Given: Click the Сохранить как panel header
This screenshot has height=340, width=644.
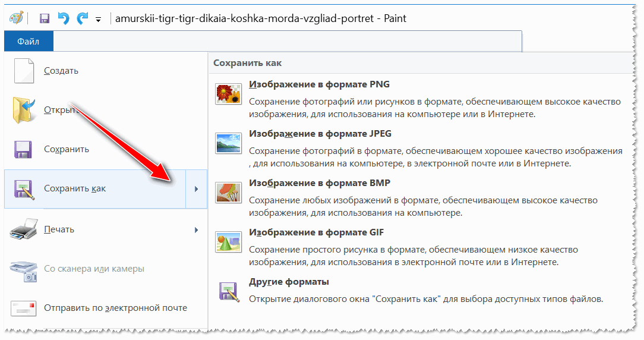Looking at the screenshot, I should [x=247, y=63].
